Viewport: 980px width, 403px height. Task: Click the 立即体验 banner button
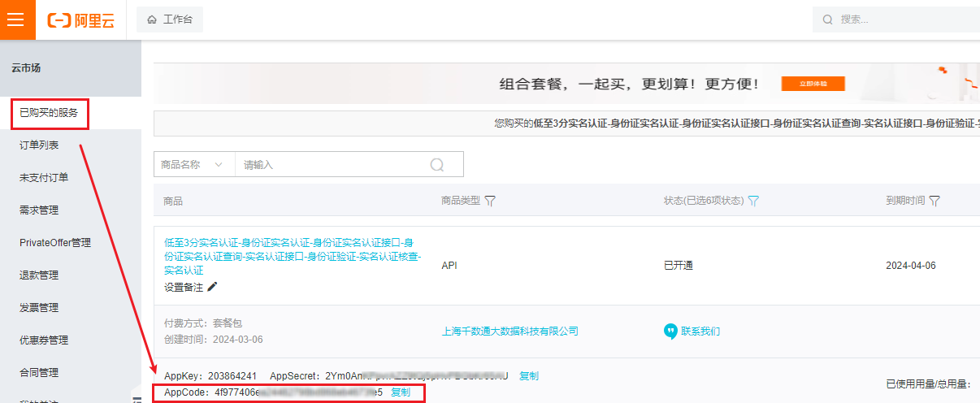tap(813, 84)
